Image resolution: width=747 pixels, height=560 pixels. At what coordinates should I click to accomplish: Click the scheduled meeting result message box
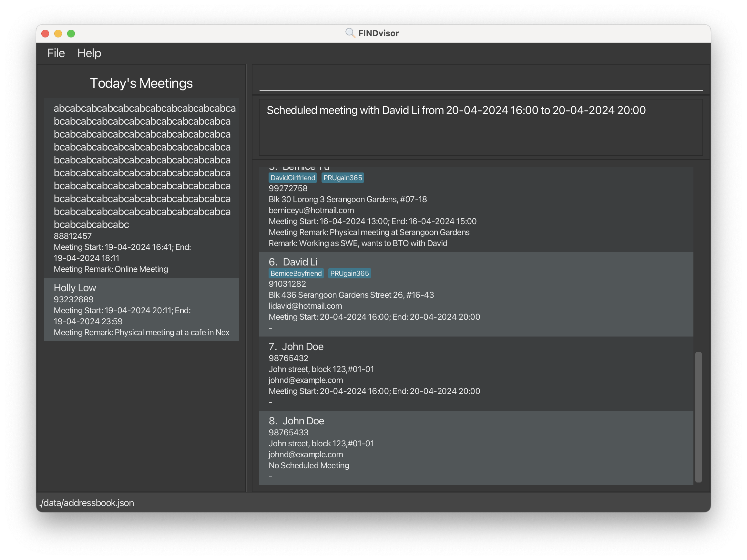[481, 127]
